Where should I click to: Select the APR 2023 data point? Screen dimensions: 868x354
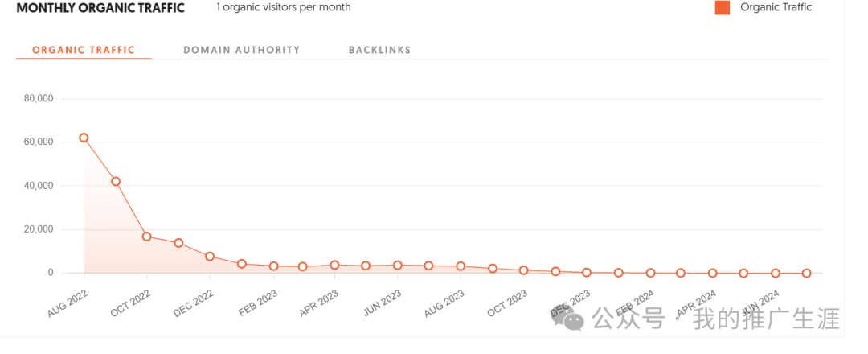(x=334, y=265)
